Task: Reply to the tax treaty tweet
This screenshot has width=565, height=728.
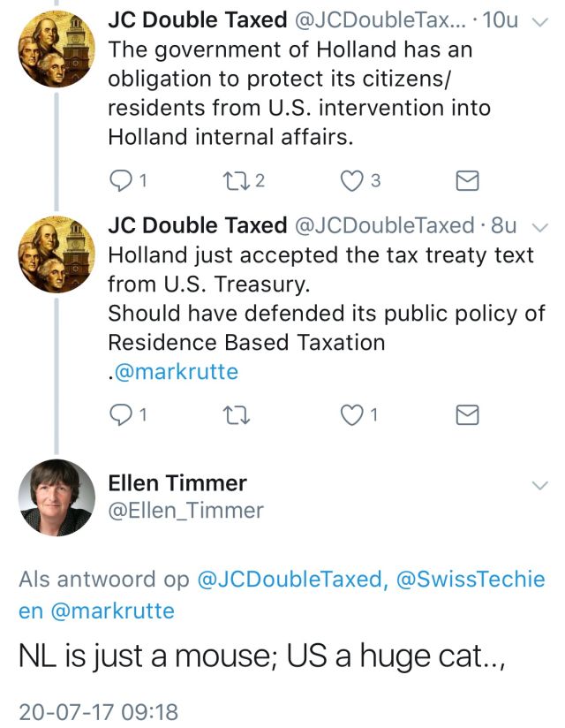Action: pos(119,414)
